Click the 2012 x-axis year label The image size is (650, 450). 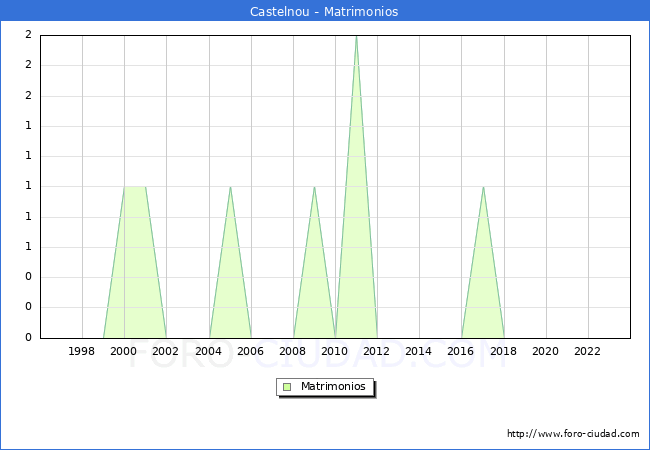(377, 351)
